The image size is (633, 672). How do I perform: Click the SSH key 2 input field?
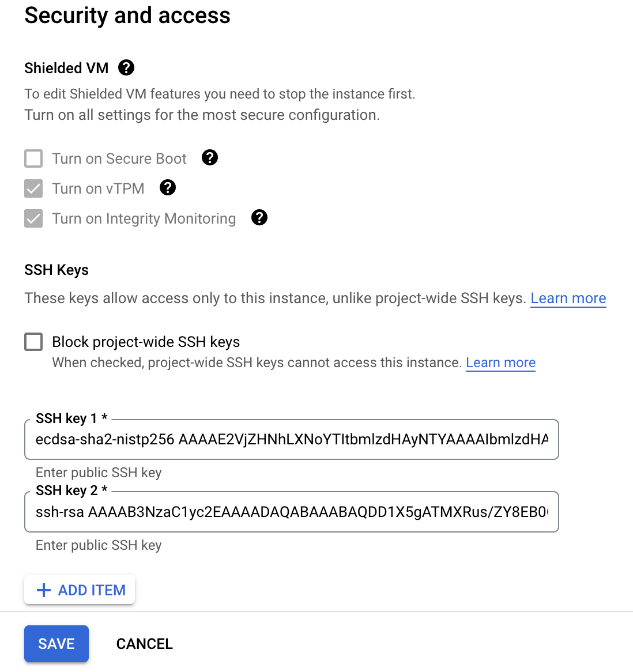tap(291, 512)
